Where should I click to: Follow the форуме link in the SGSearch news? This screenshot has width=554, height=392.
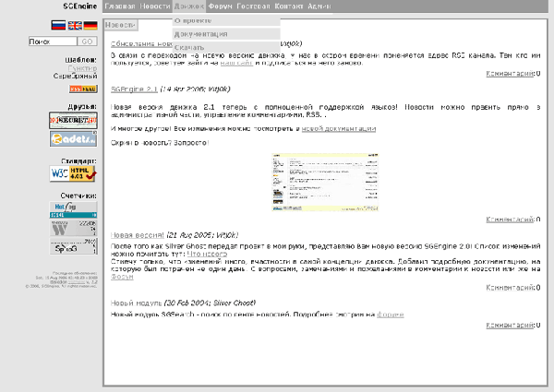coord(390,315)
